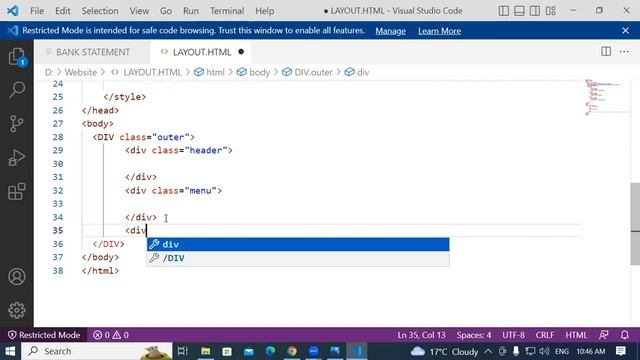640x360 pixels.
Task: Open the Run menu
Action: pos(191,11)
